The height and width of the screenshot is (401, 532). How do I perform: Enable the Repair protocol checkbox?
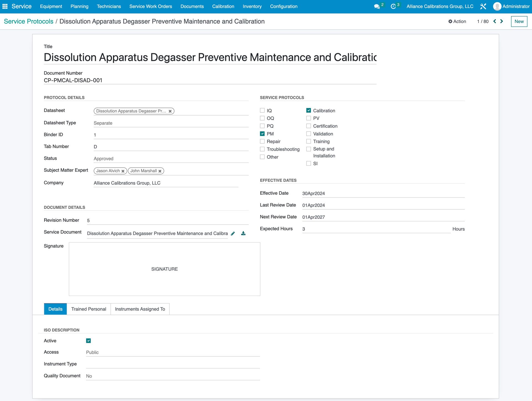pos(262,141)
